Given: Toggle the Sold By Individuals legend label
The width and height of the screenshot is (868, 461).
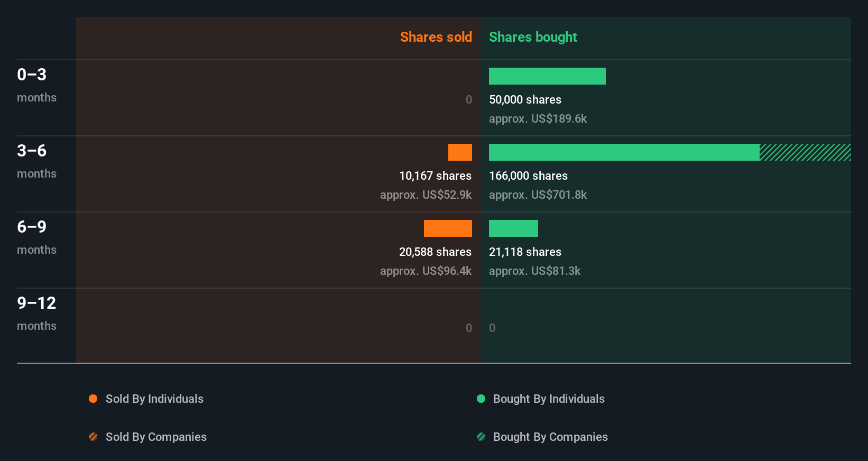Looking at the screenshot, I should [x=154, y=399].
